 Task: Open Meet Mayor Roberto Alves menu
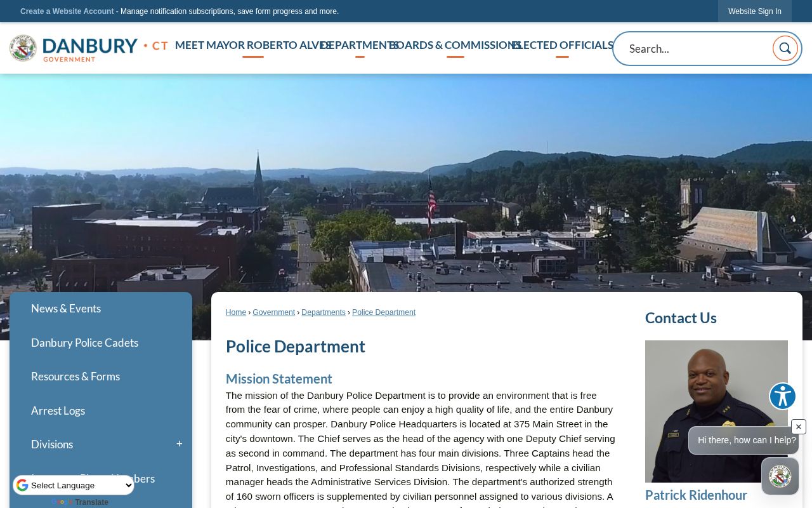tap(253, 45)
